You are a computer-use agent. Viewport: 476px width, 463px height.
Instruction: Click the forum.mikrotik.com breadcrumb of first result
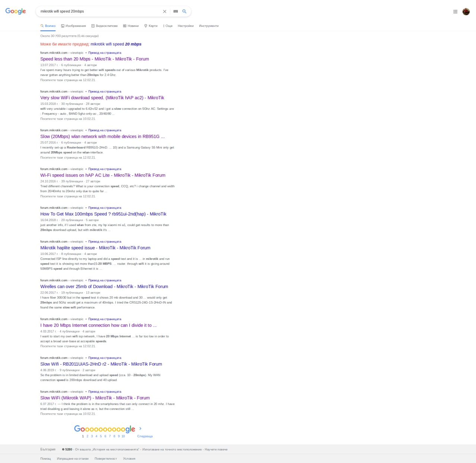(x=54, y=53)
